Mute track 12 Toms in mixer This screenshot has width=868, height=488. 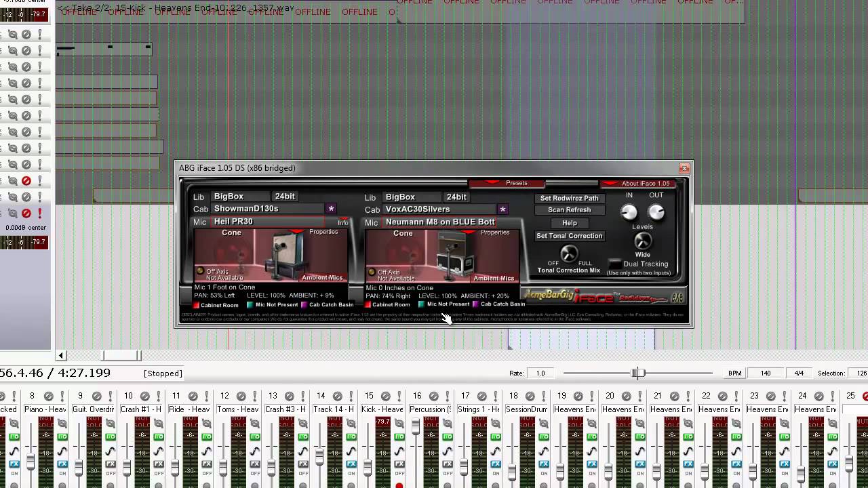(241, 396)
